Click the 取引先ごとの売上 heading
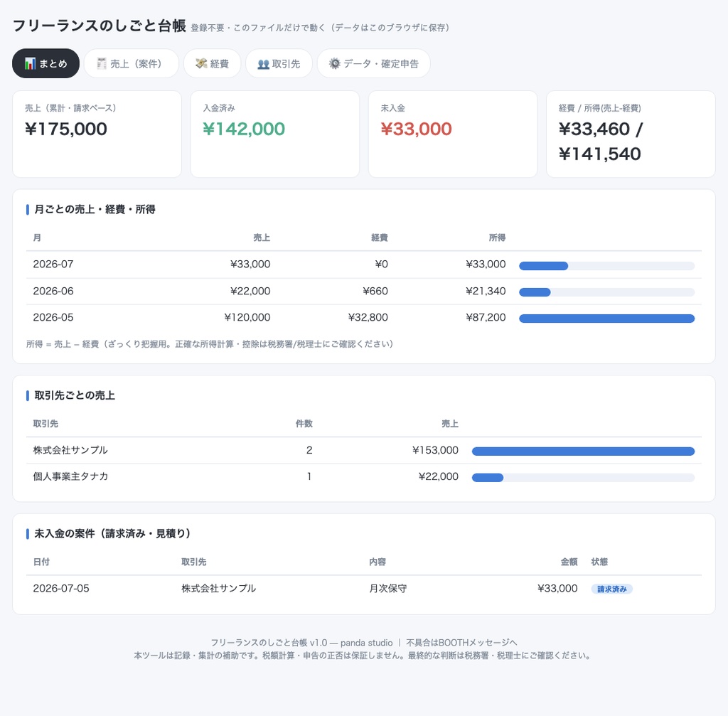The height and width of the screenshot is (716, 728). [75, 395]
